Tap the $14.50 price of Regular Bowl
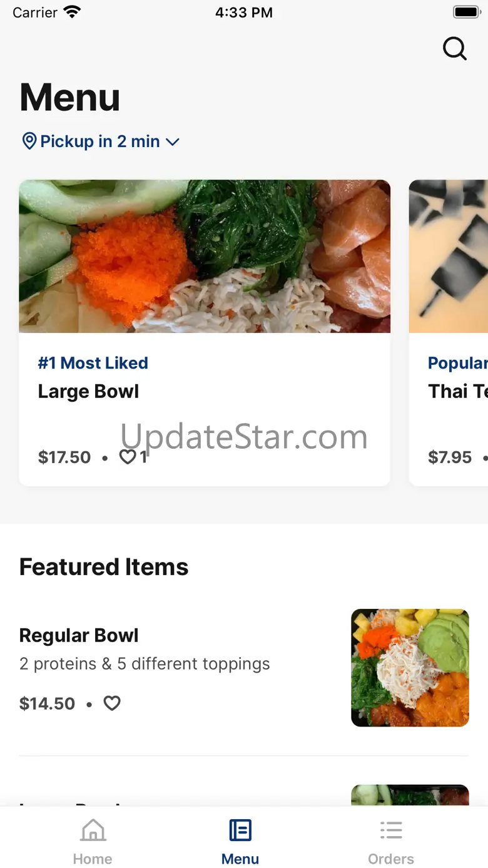This screenshot has height=868, width=488. tap(47, 703)
